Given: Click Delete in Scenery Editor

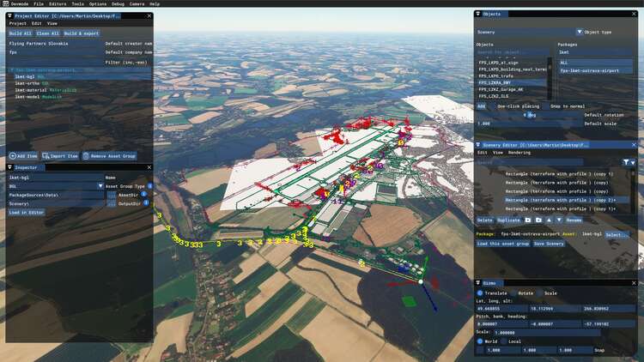Looking at the screenshot, I should [484, 220].
